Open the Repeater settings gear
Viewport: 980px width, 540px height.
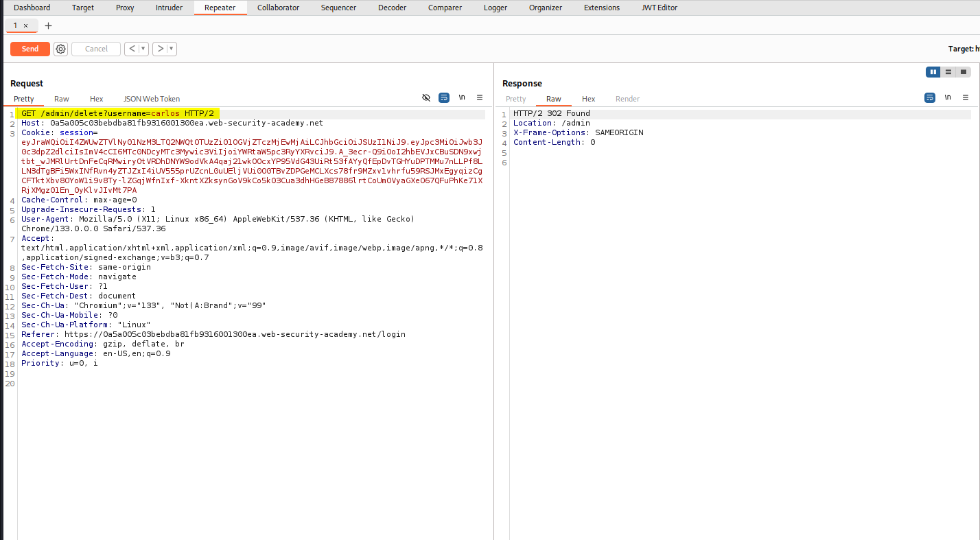(x=60, y=49)
